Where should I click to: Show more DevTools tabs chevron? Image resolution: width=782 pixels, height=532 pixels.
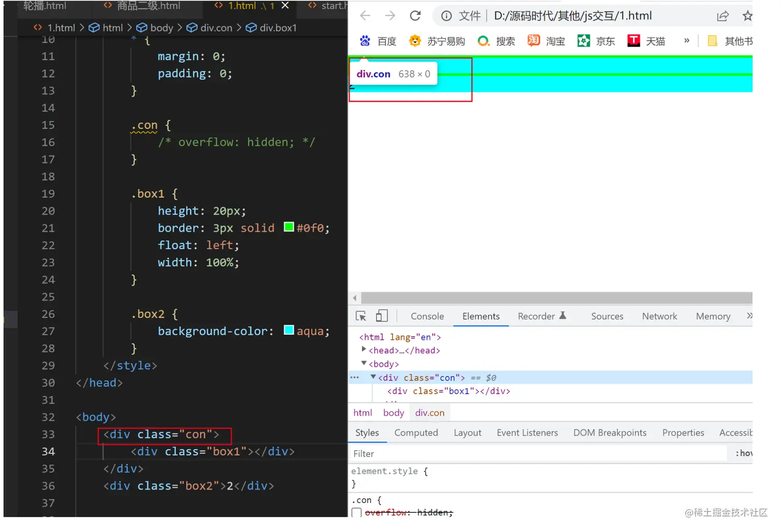coord(749,315)
